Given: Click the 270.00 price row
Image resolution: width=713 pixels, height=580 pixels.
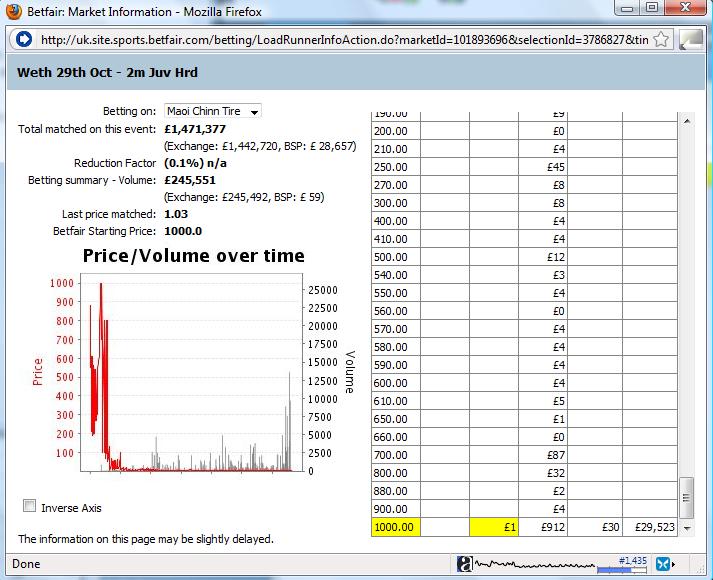Looking at the screenshot, I should 524,185.
